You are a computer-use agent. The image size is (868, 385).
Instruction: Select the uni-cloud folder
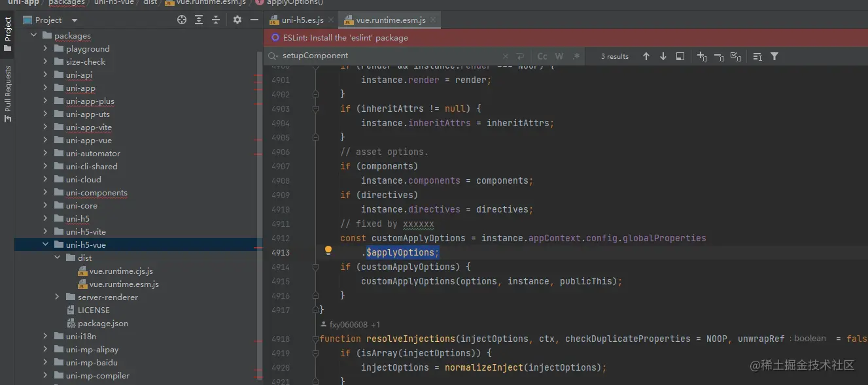[x=83, y=179]
